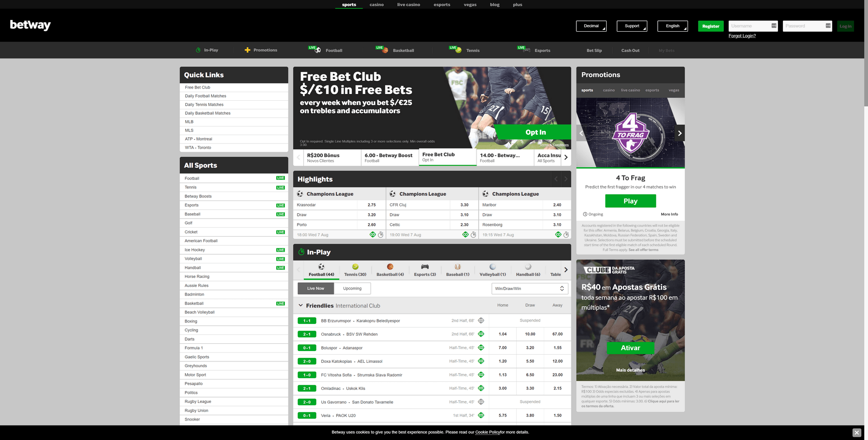Select the Volleyball (1) icon in In-Play

click(493, 267)
